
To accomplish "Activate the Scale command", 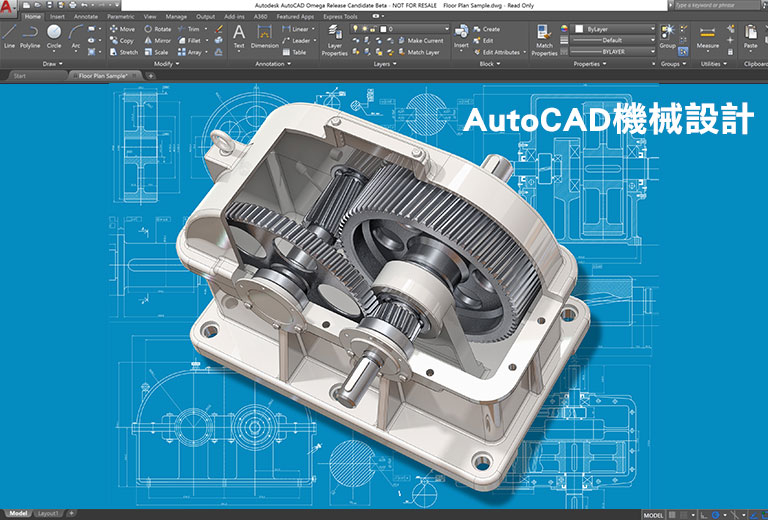I will pyautogui.click(x=156, y=52).
